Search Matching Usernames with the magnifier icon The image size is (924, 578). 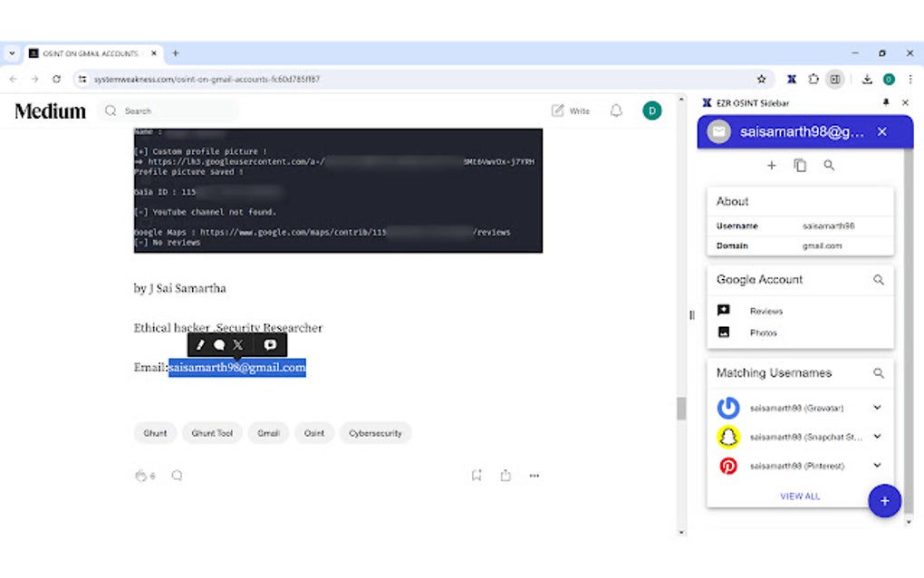pyautogui.click(x=878, y=373)
